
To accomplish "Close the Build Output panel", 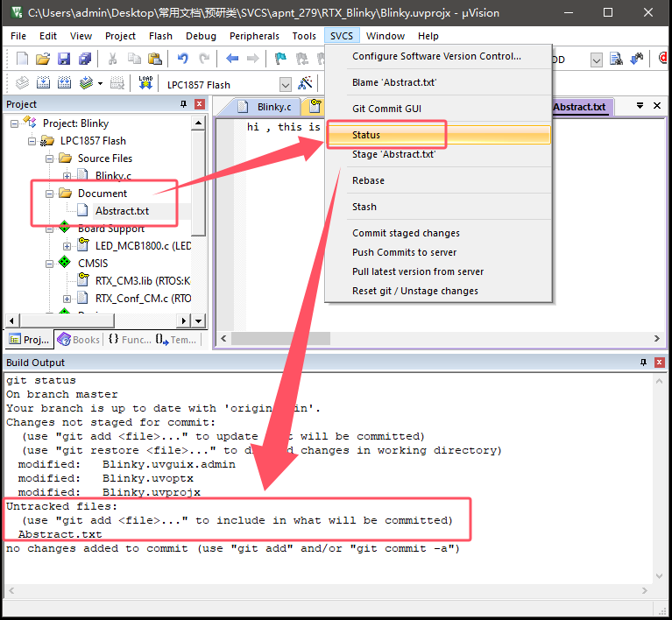I will pyautogui.click(x=658, y=363).
